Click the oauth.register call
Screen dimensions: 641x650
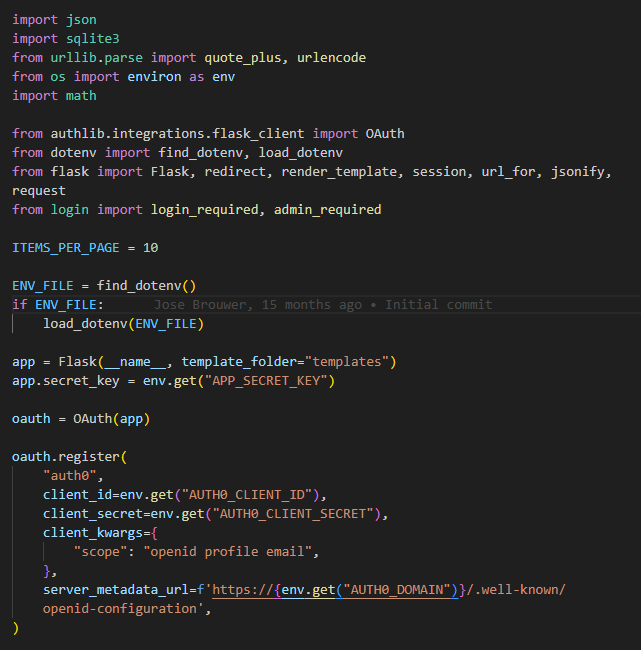66,456
